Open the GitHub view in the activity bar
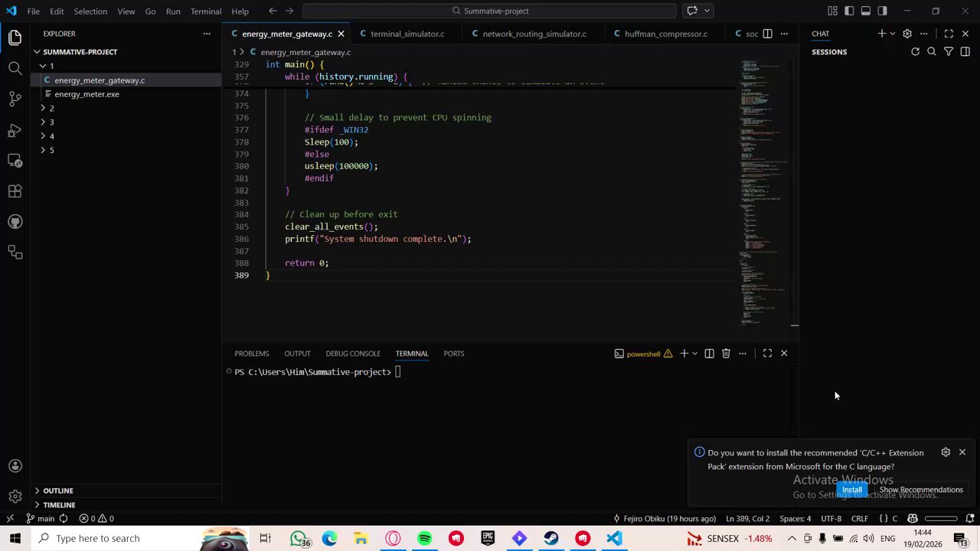The height and width of the screenshot is (551, 980). [15, 222]
